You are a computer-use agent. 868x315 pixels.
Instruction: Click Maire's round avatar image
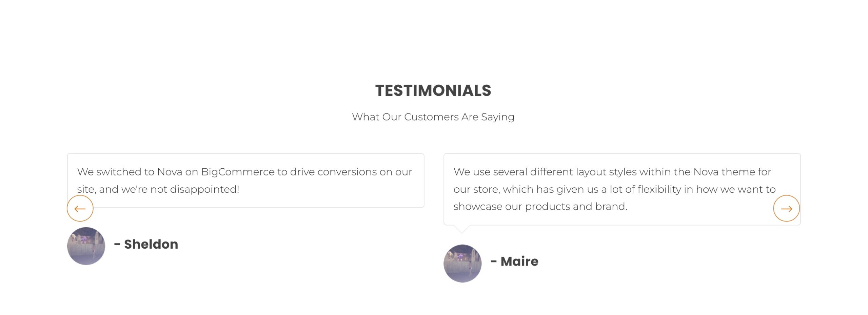pyautogui.click(x=462, y=263)
